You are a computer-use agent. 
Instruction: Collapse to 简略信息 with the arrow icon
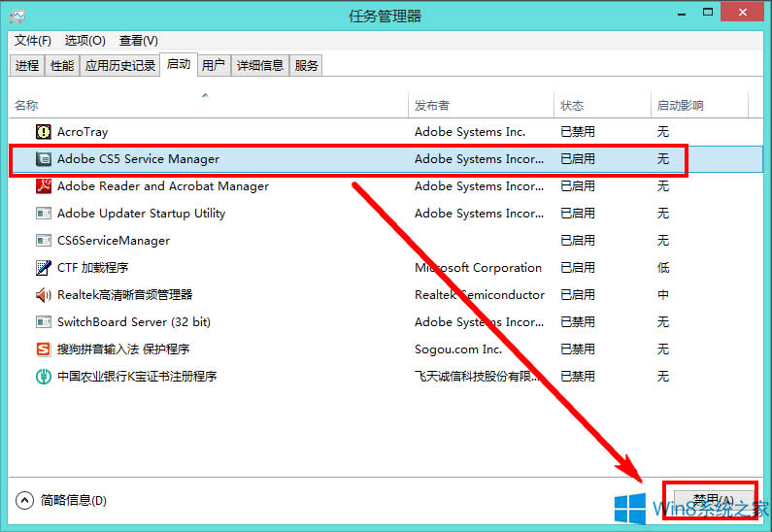point(24,501)
